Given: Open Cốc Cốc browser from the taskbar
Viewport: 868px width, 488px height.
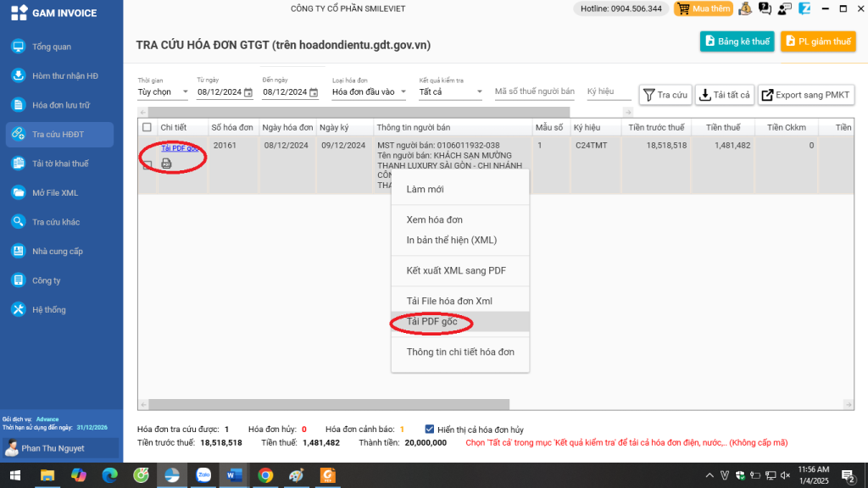Looking at the screenshot, I should pos(142,476).
